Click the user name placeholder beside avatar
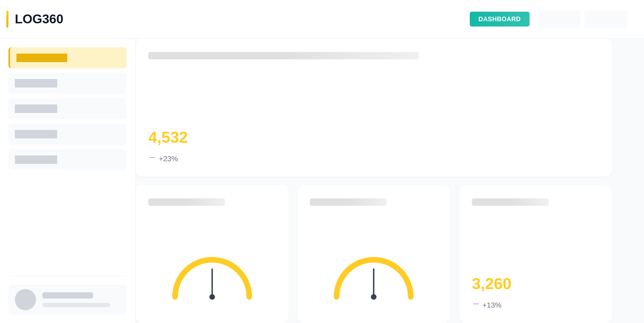Viewport: 644px width, 323px height. [68, 295]
